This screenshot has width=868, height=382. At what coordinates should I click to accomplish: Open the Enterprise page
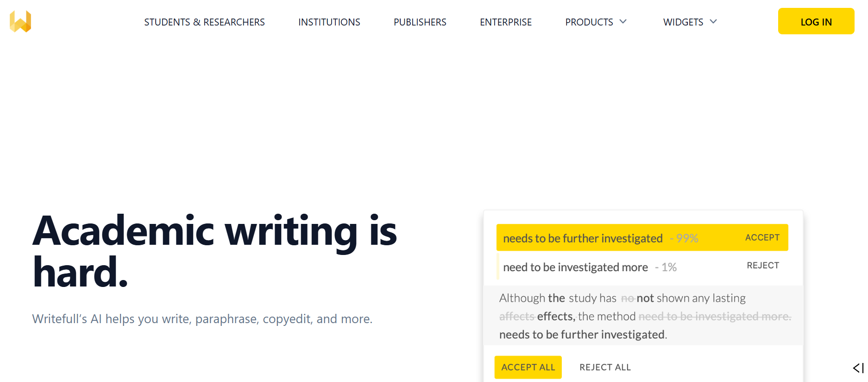coord(506,22)
